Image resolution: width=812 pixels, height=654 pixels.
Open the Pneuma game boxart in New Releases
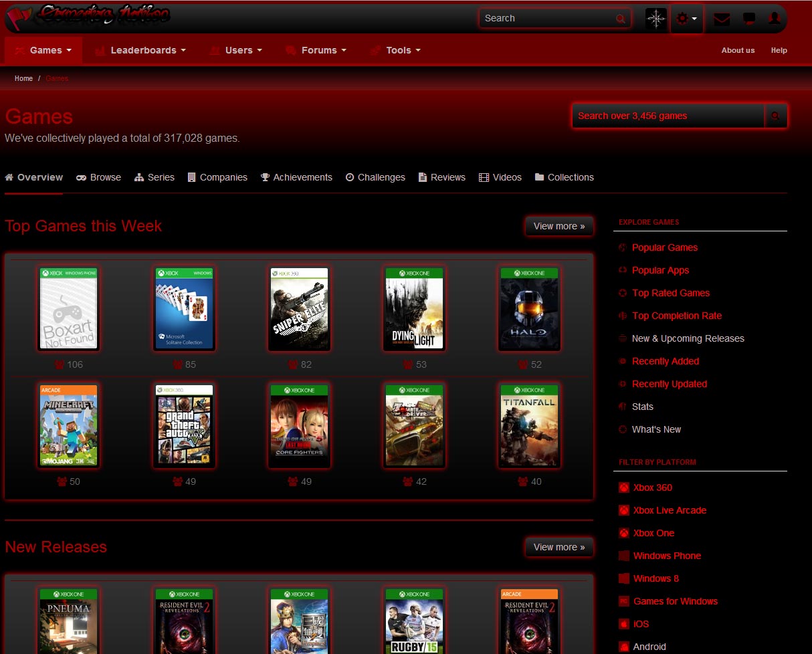(69, 621)
